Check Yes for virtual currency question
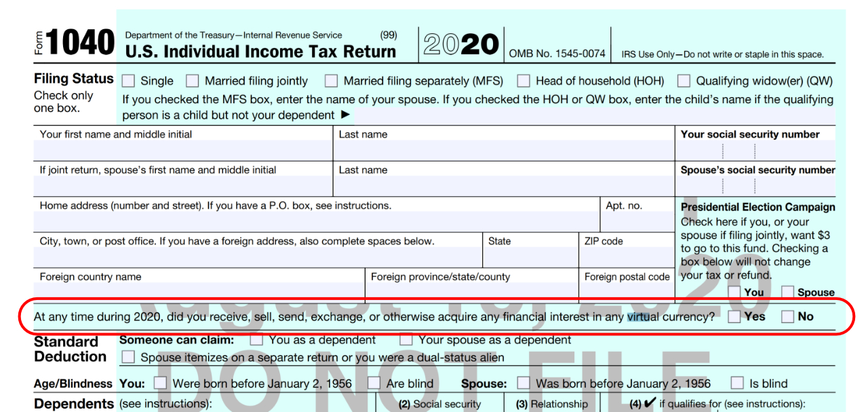 point(734,316)
